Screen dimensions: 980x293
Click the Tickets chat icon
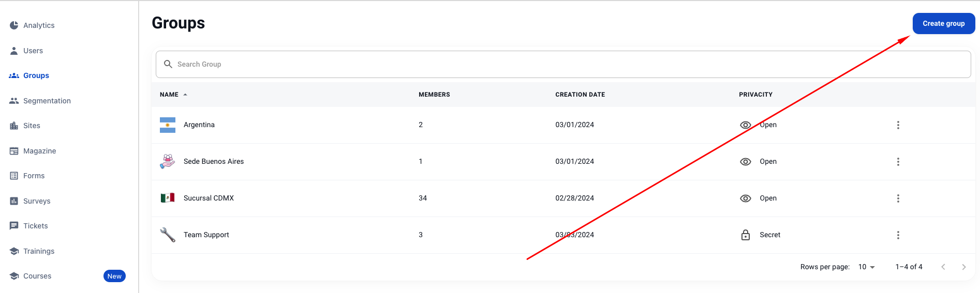[x=14, y=226]
